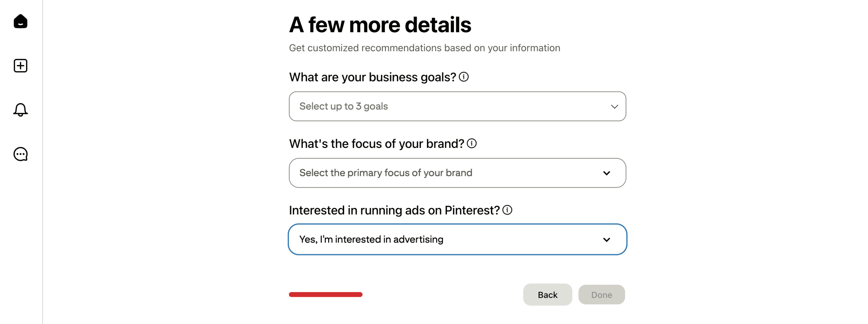This screenshot has height=324, width=868.
Task: Open the Pinterest home icon in sidebar
Action: point(20,21)
